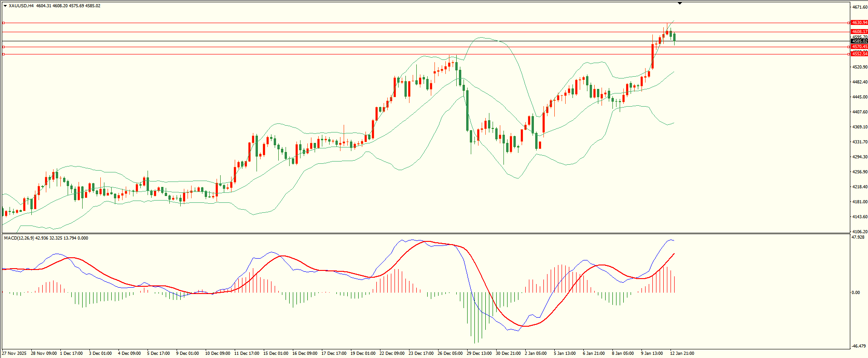
Task: Open the dropdown arrow beside XAUUSD,H4
Action: [5, 6]
